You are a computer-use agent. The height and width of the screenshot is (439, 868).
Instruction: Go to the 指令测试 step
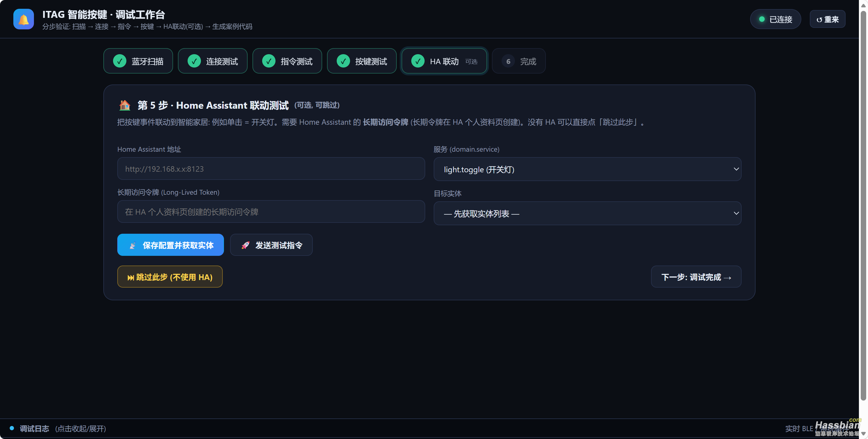[287, 61]
